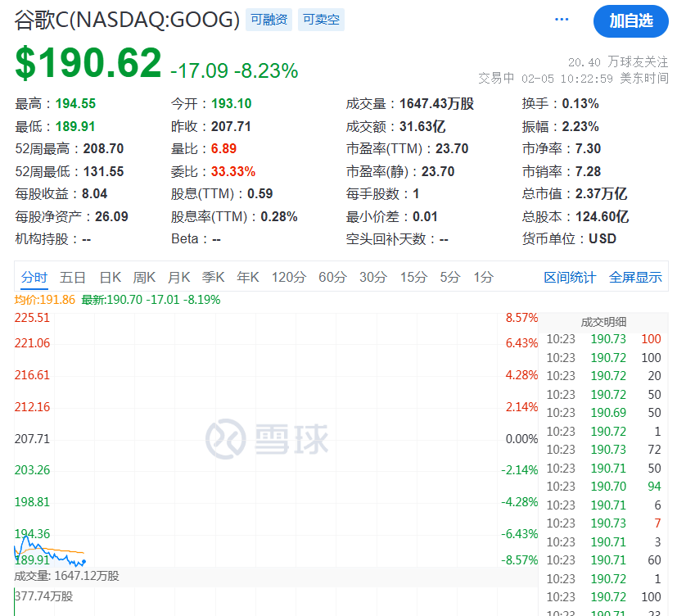Select the 月K monthly chart tab
The image size is (677, 616).
[x=178, y=277]
